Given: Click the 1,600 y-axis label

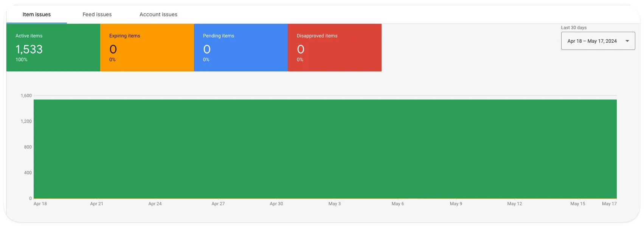Looking at the screenshot, I should tap(26, 96).
